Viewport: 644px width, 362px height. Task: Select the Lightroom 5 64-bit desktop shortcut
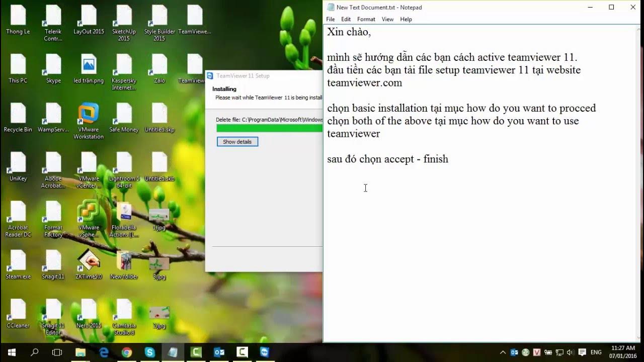[124, 170]
